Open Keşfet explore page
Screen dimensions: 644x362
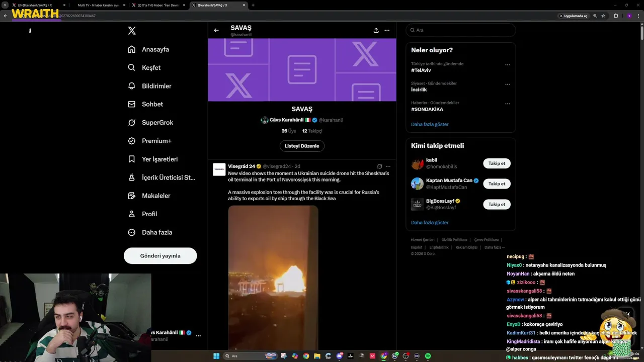(144, 67)
